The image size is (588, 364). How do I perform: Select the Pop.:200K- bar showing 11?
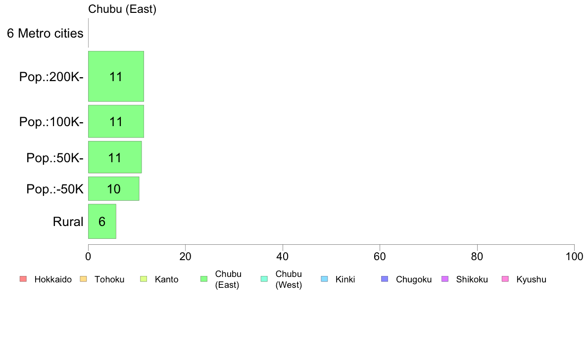click(116, 77)
